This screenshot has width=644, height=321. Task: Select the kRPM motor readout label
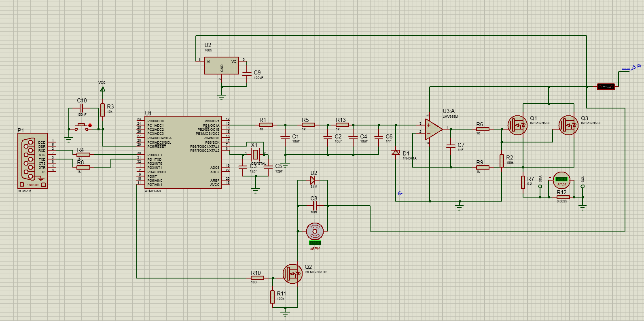pos(315,249)
